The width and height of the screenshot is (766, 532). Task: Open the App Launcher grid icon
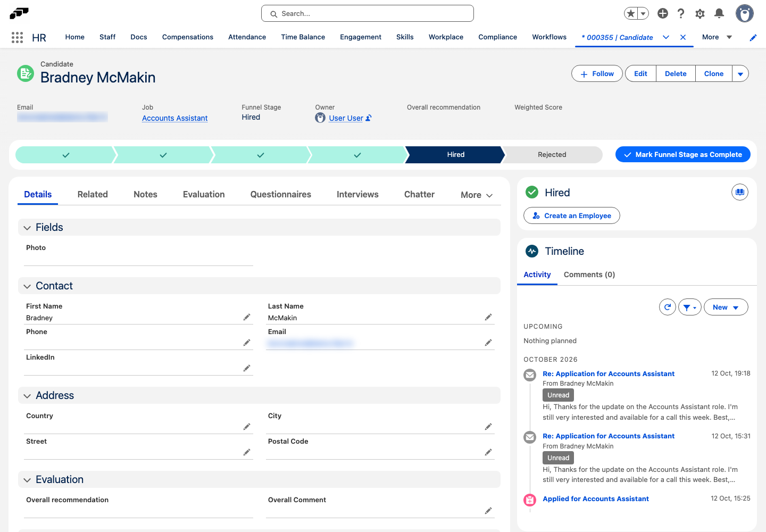tap(17, 37)
